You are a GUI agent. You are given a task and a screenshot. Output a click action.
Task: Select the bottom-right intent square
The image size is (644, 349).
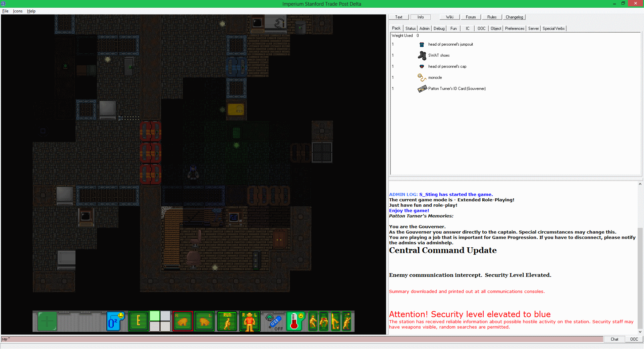click(165, 327)
